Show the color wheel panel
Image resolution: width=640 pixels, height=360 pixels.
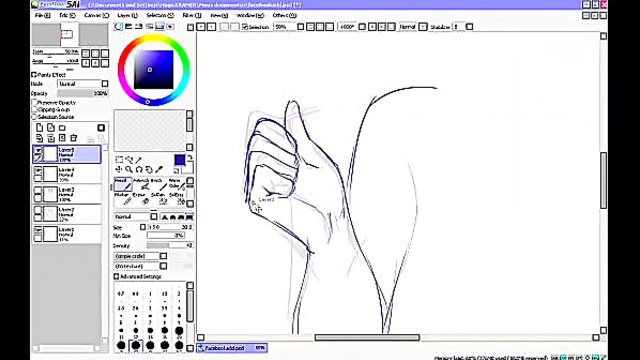[x=118, y=27]
